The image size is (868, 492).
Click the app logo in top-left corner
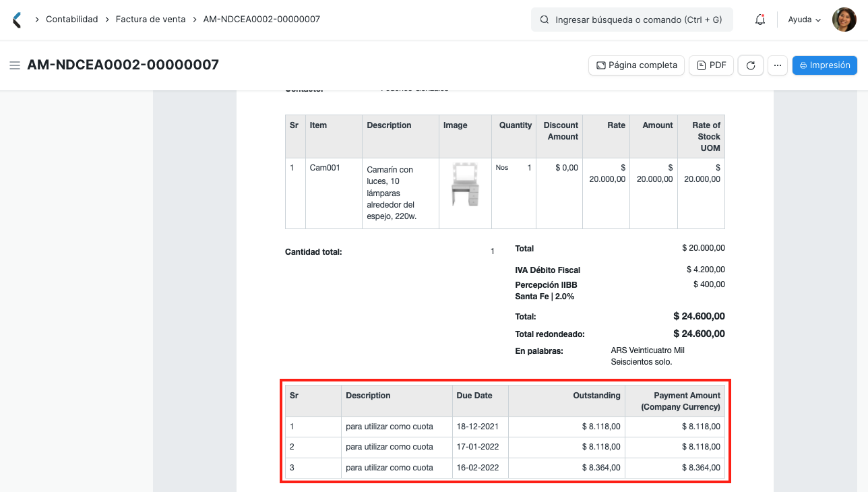click(17, 20)
